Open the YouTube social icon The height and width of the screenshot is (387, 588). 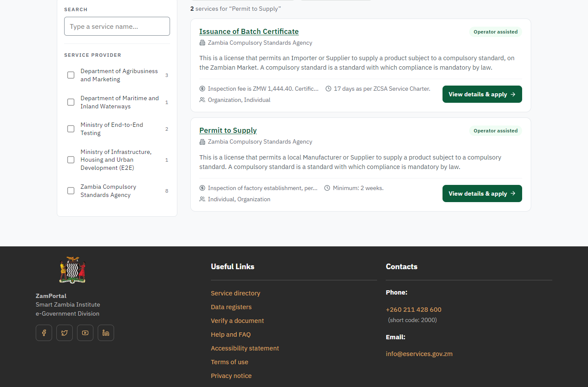pos(85,333)
